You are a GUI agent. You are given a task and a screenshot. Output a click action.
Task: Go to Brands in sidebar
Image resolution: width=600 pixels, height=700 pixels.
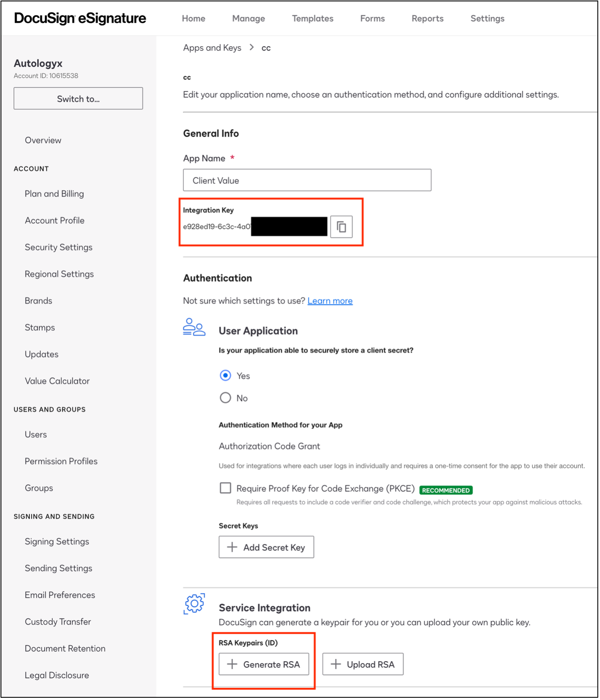pyautogui.click(x=39, y=301)
